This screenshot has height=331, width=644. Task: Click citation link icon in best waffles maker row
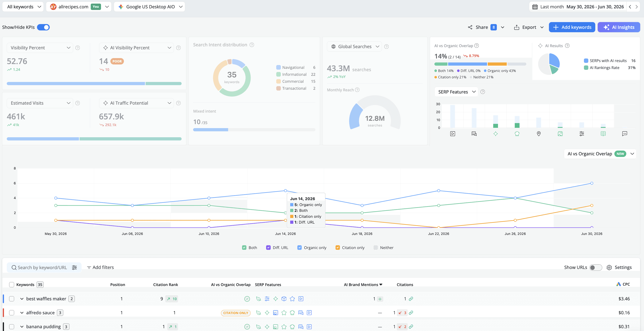click(411, 299)
